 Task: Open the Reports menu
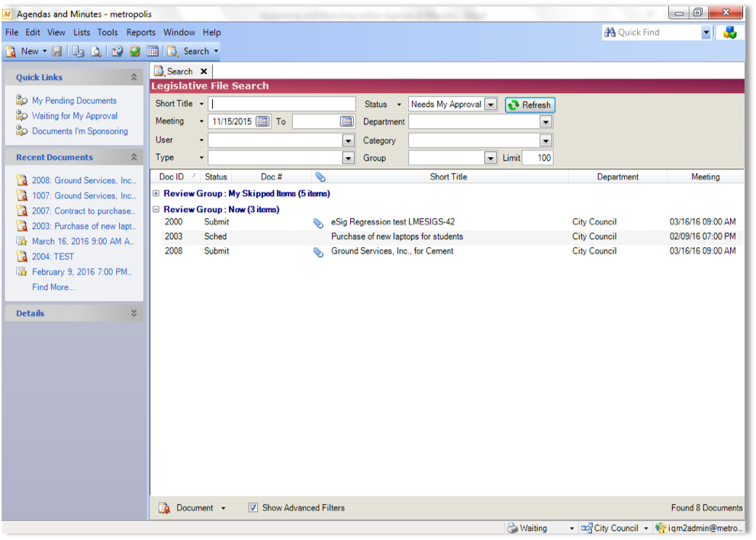click(x=141, y=32)
